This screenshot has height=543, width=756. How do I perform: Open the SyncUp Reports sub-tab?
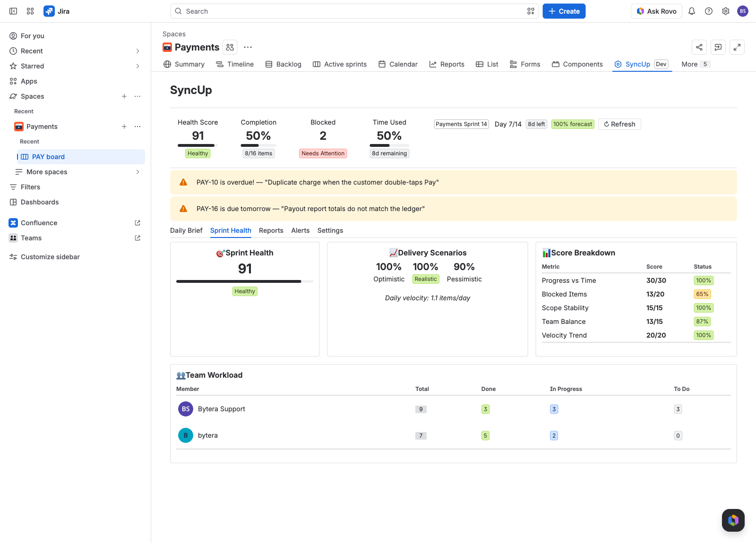(271, 230)
